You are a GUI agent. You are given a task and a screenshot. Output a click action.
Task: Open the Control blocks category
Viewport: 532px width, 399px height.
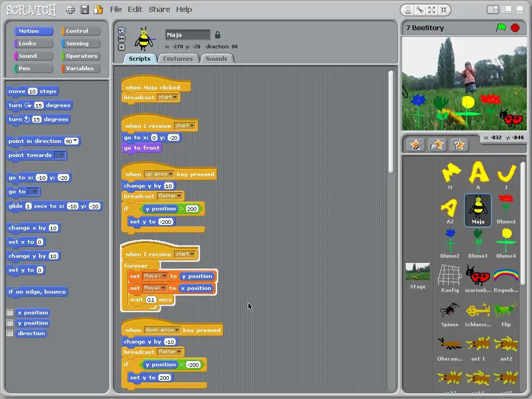pyautogui.click(x=81, y=31)
